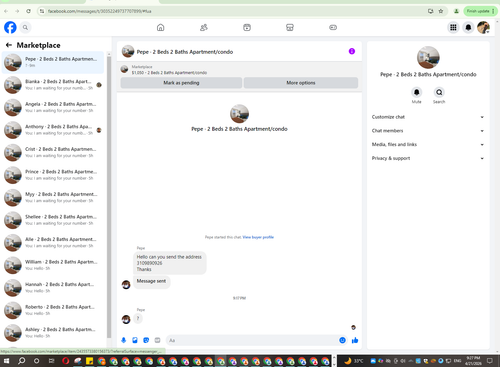
Task: Choose a sticker icon in composer
Action: tap(146, 340)
